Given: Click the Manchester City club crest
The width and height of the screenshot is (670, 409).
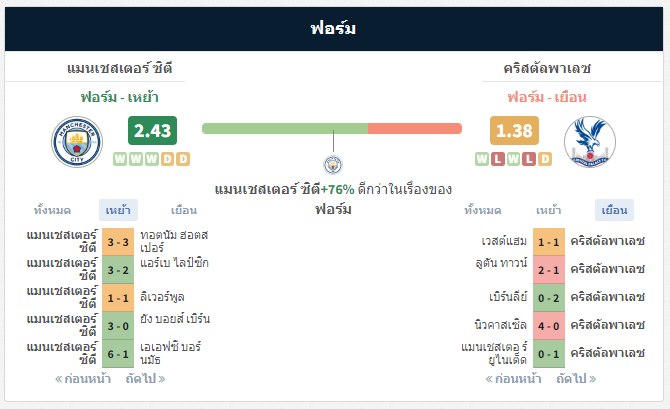Looking at the screenshot, I should coord(77,142).
